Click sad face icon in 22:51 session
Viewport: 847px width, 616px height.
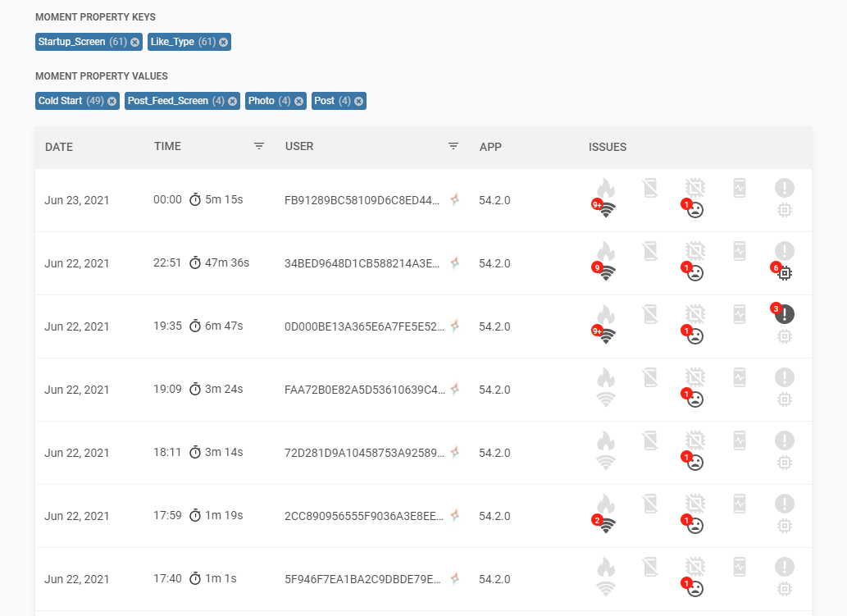coord(695,273)
